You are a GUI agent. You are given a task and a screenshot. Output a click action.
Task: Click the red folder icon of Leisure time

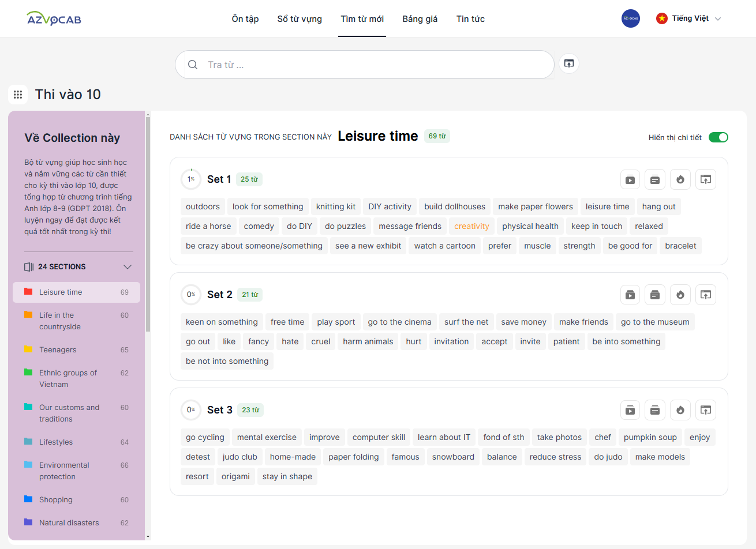tap(28, 292)
